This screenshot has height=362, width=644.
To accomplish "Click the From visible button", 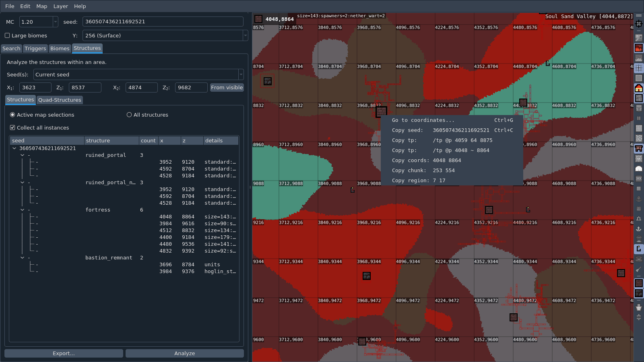I will 227,87.
